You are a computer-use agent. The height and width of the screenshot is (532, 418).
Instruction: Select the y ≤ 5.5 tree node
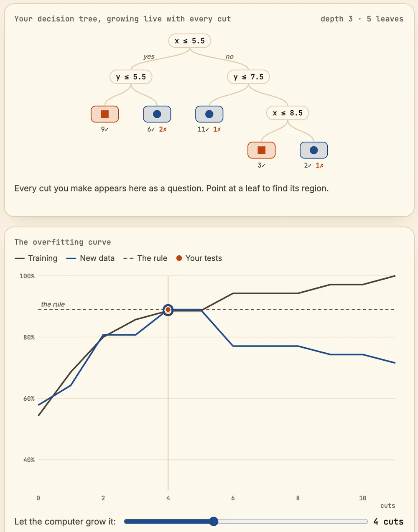pyautogui.click(x=131, y=77)
